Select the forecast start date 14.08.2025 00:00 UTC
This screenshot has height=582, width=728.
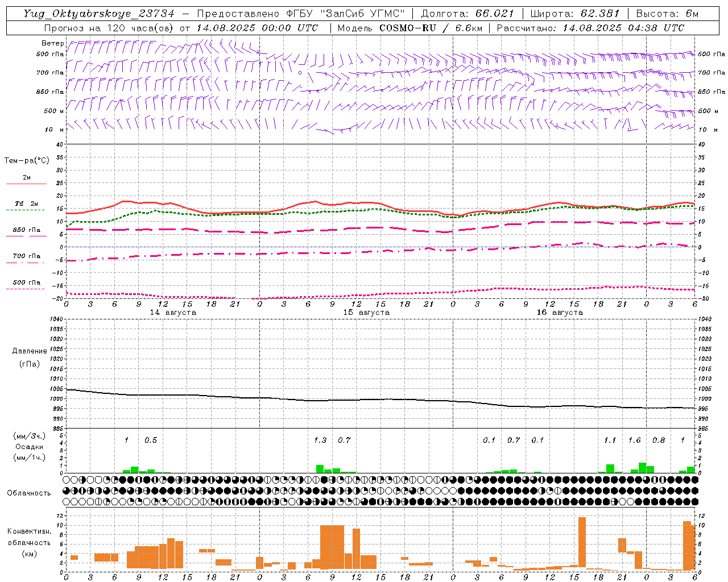257,28
